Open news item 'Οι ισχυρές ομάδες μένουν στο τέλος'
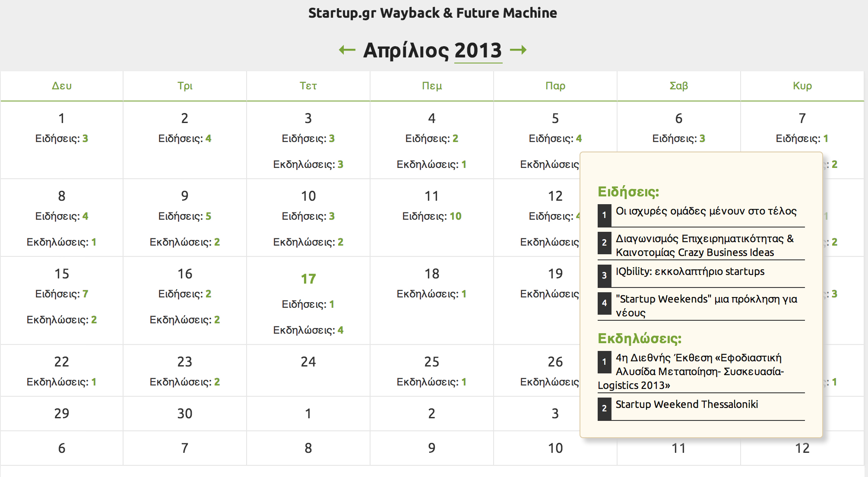Viewport: 868px width, 477px height. click(706, 211)
